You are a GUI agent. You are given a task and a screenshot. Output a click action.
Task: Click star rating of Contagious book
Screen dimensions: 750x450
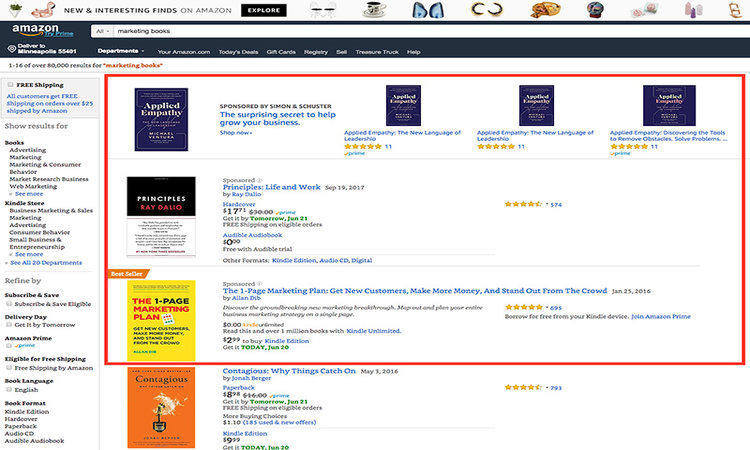523,387
